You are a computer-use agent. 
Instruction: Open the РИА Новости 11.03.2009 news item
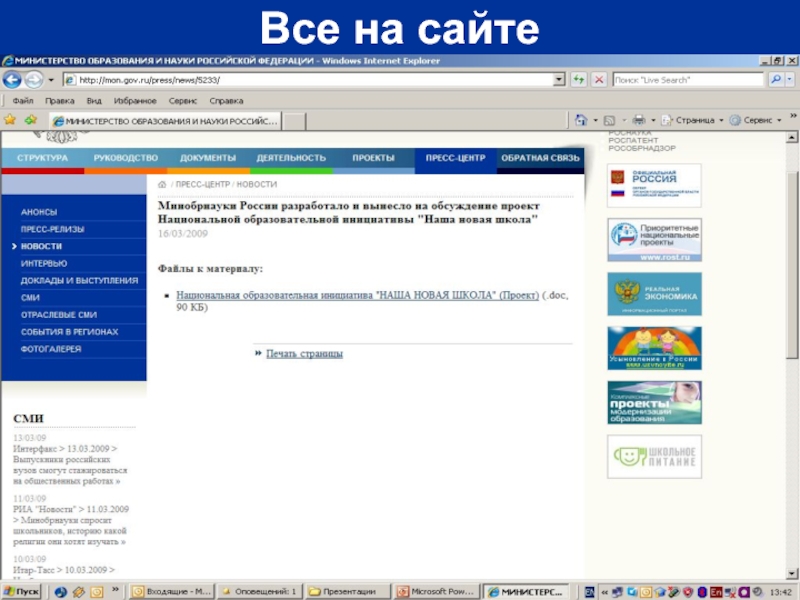(71, 526)
